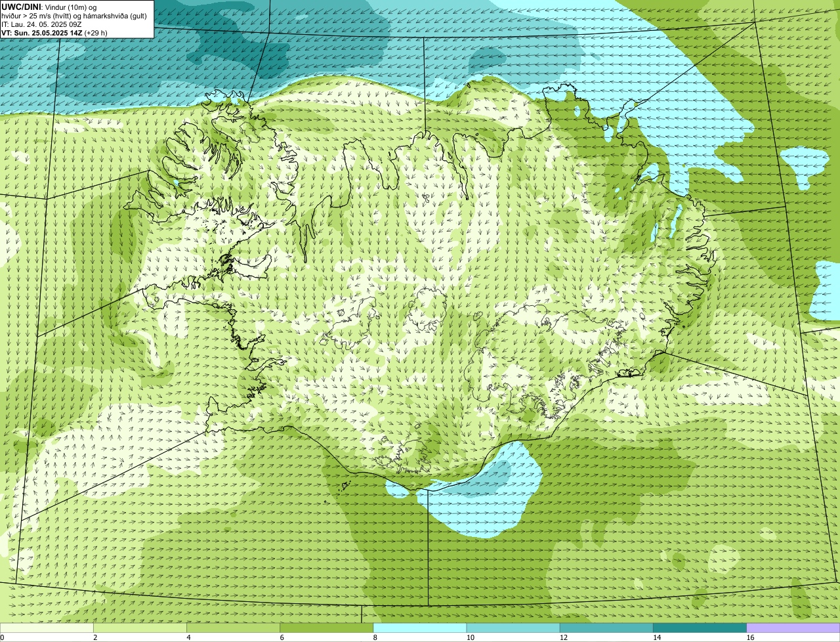The image size is (840, 642).
Task: Click the legend scale label '16'
Action: pyautogui.click(x=750, y=637)
